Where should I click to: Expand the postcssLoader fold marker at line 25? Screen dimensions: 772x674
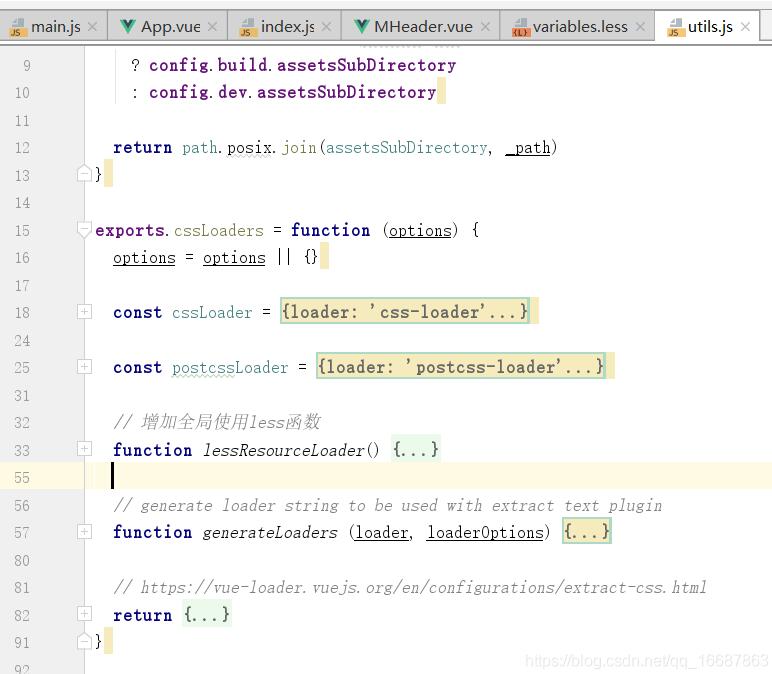pyautogui.click(x=85, y=367)
